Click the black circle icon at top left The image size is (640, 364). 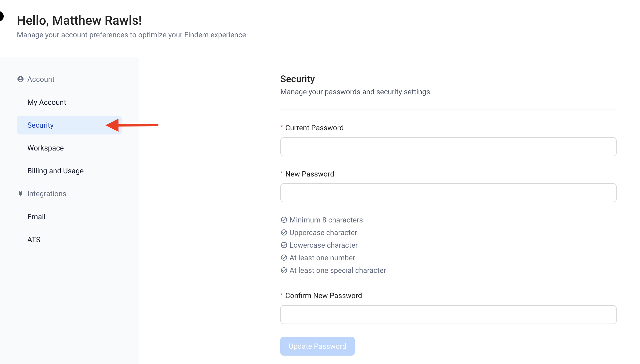(1, 16)
